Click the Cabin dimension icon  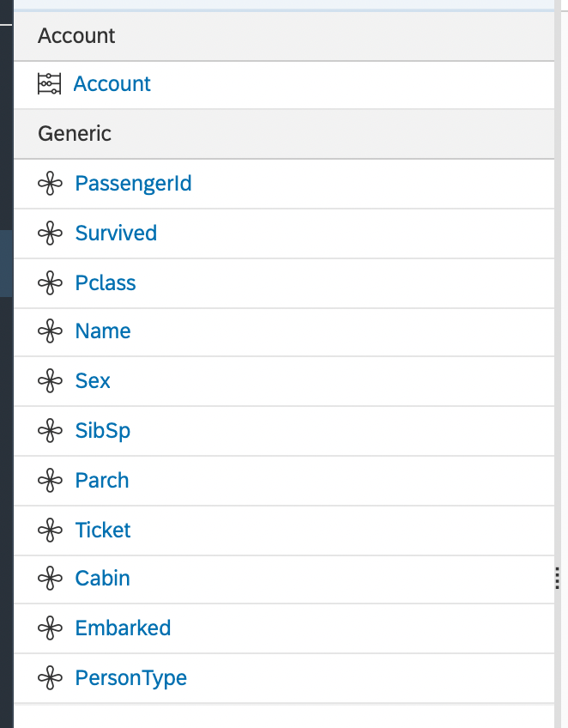[51, 579]
